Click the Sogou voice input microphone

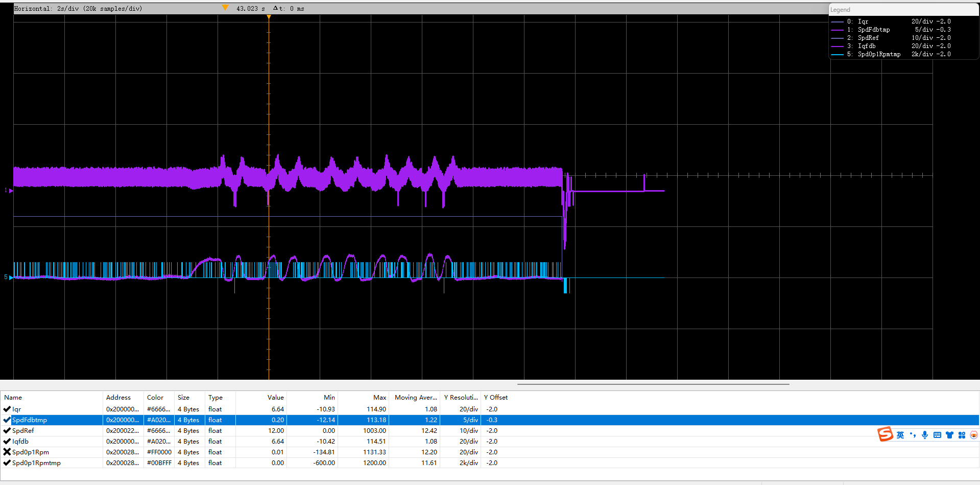(x=925, y=435)
